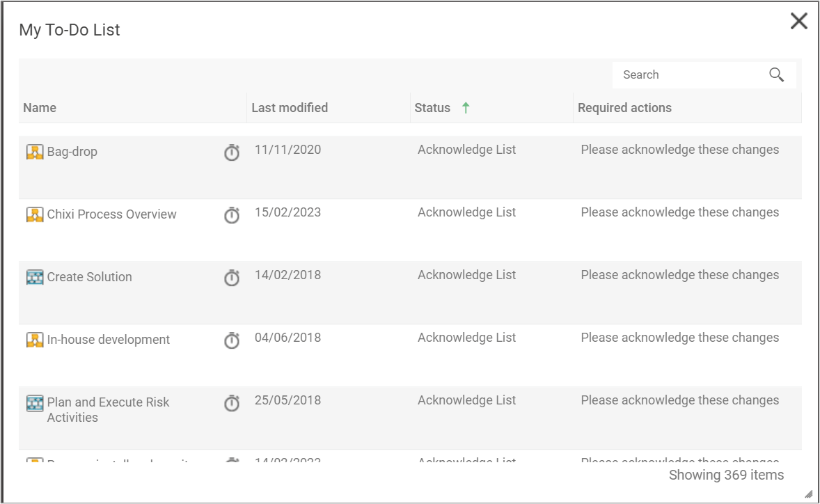
Task: Sort the list by Last modified date
Action: click(x=290, y=108)
